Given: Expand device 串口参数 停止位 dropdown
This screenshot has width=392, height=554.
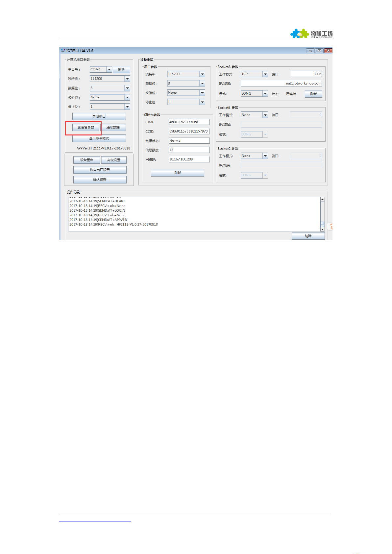Looking at the screenshot, I should 202,102.
